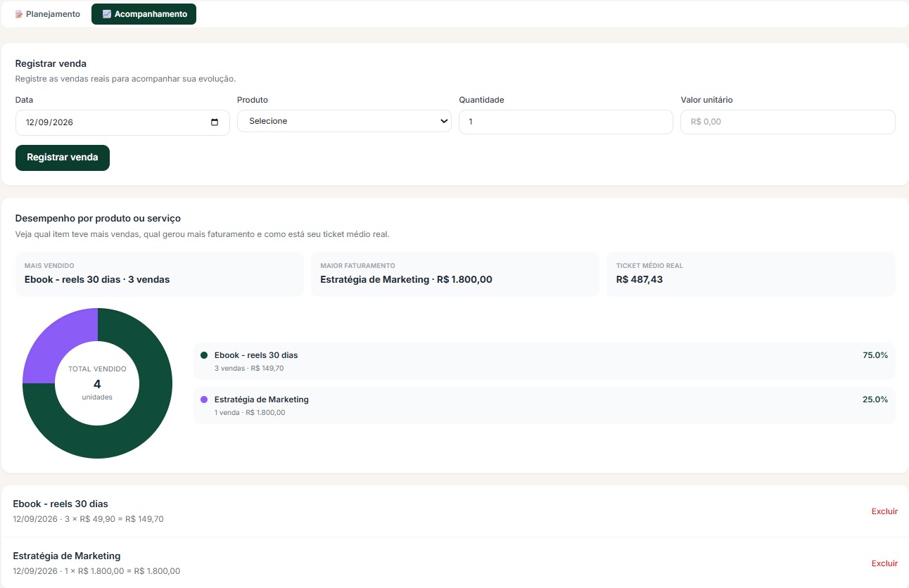Image resolution: width=909 pixels, height=588 pixels.
Task: Open the Planejamento tab
Action: 47,14
